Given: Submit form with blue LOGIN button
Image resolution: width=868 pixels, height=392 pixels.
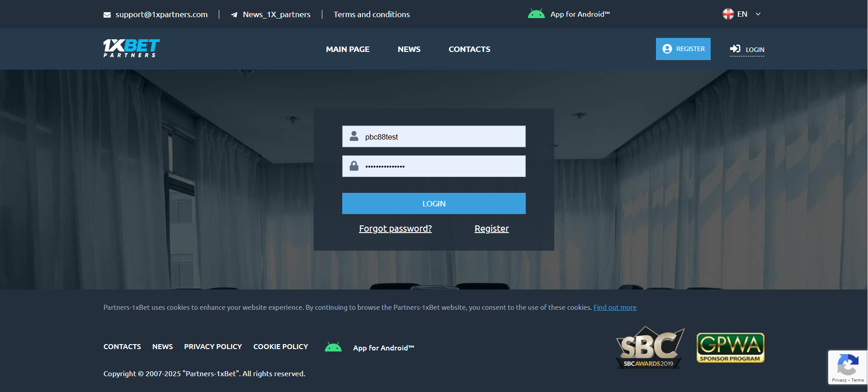Looking at the screenshot, I should (x=434, y=204).
